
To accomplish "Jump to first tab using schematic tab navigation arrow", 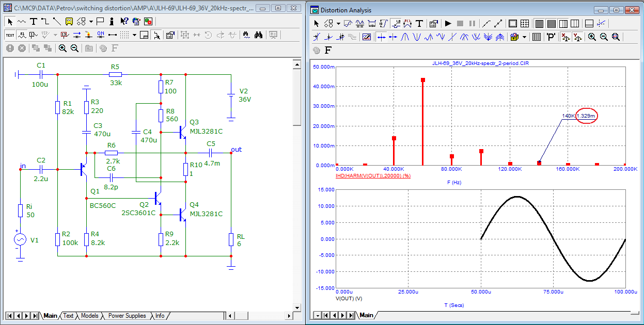I will (x=9, y=315).
